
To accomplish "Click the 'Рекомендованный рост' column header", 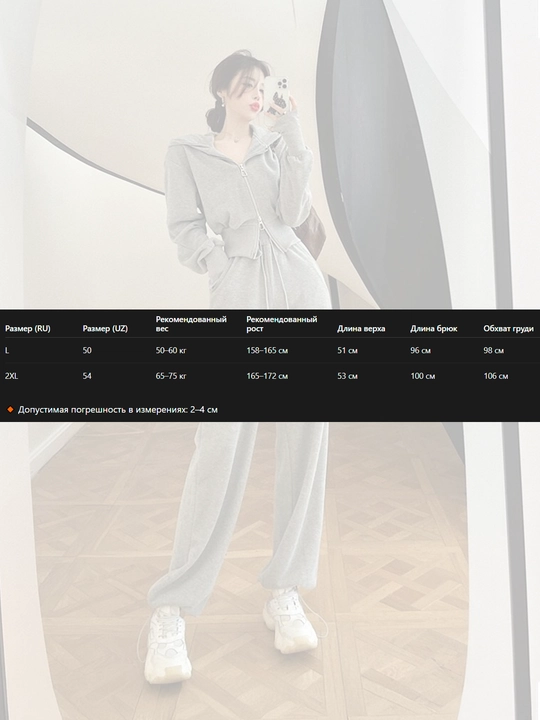I will pos(281,324).
